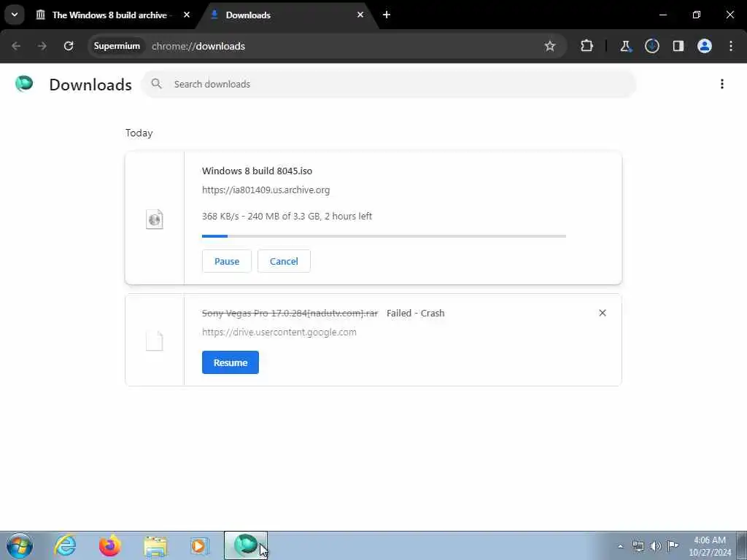Click the taskbar clock showing 4:06 AM
This screenshot has width=747, height=560.
click(x=710, y=546)
